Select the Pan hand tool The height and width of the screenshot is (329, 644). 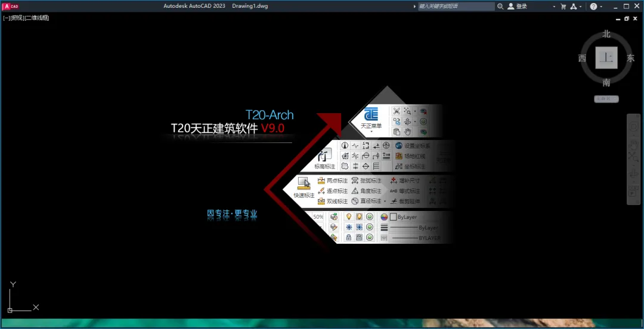pyautogui.click(x=633, y=144)
